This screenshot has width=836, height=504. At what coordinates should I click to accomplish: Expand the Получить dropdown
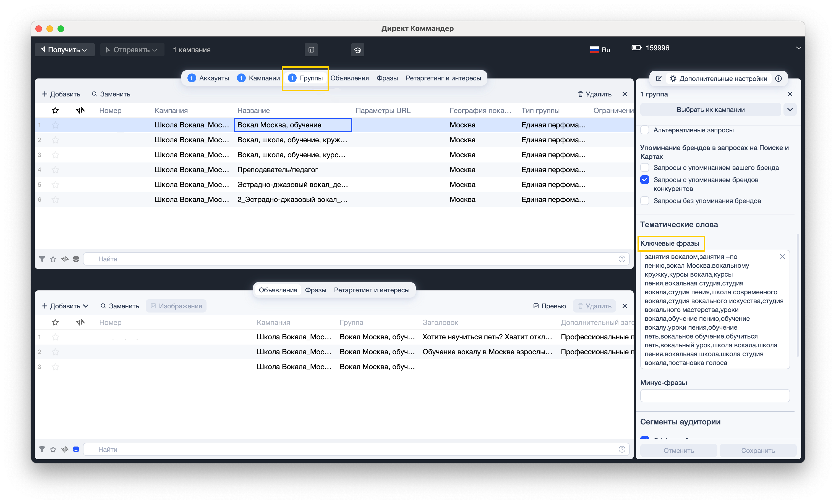[x=64, y=50]
